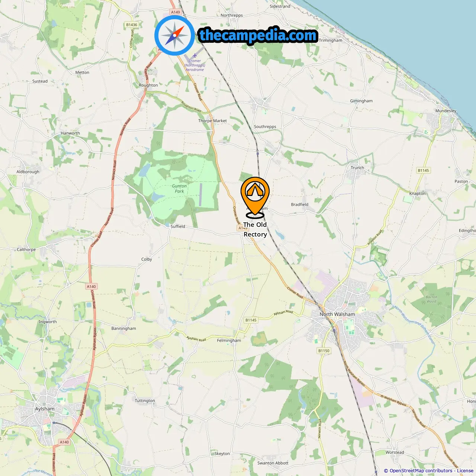Click the A149 road shield at top
Image resolution: width=476 pixels, height=476 pixels.
pyautogui.click(x=176, y=12)
